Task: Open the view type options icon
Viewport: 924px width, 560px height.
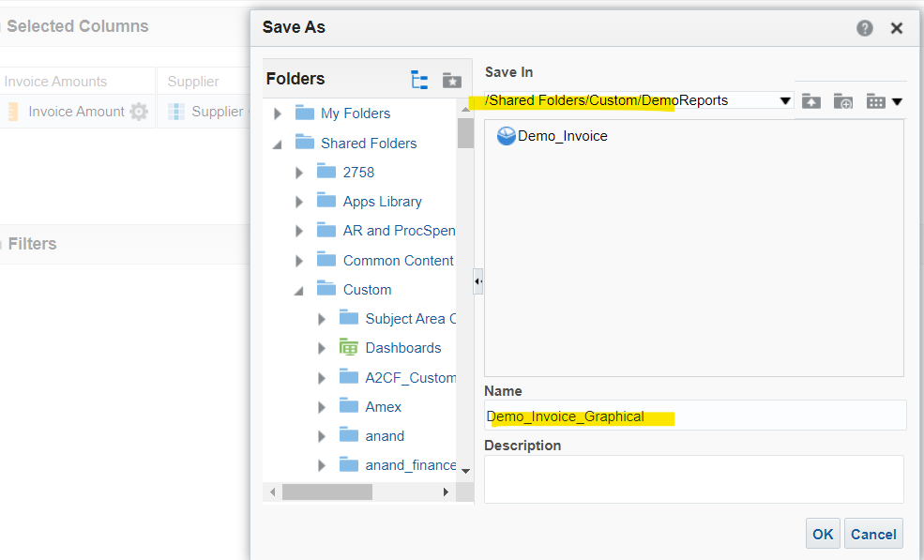Action: (884, 101)
